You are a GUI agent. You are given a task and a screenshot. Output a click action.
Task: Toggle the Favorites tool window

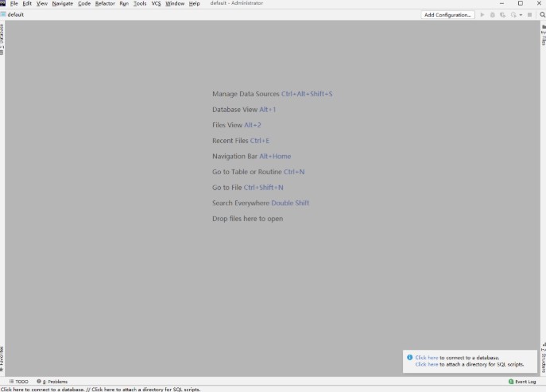pos(2,359)
